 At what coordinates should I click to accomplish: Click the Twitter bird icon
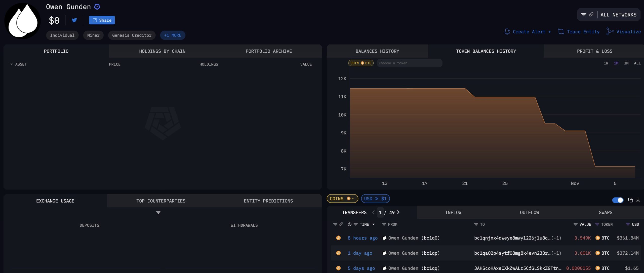coord(74,20)
